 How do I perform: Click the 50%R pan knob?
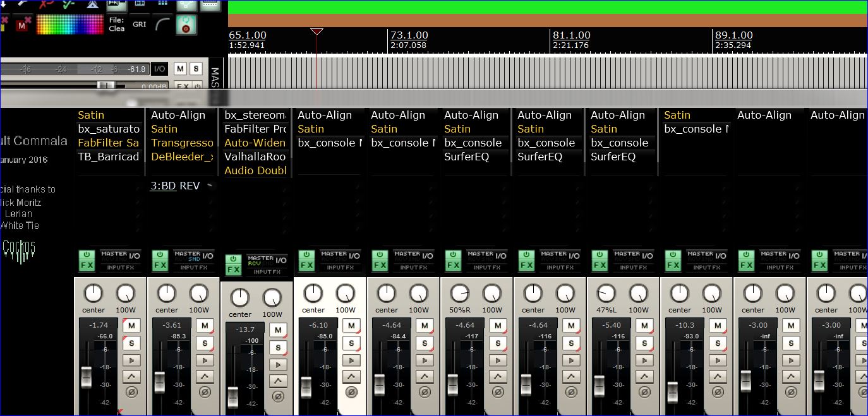460,293
